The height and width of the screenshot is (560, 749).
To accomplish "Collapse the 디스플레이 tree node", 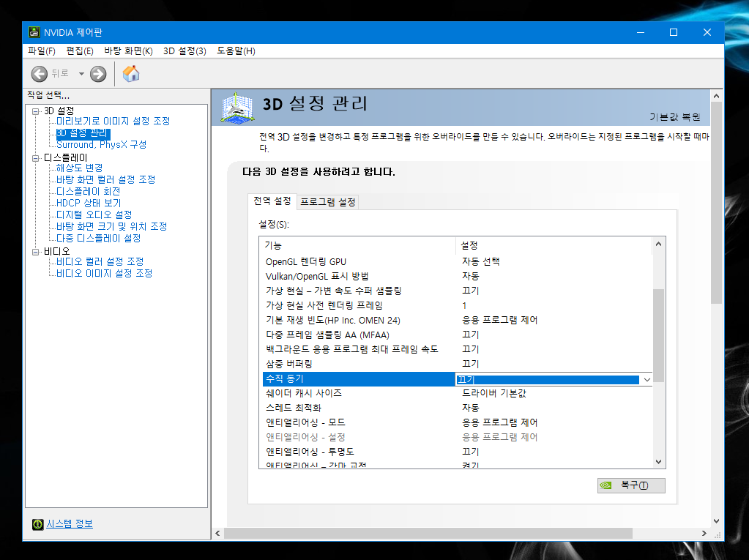I will click(35, 158).
